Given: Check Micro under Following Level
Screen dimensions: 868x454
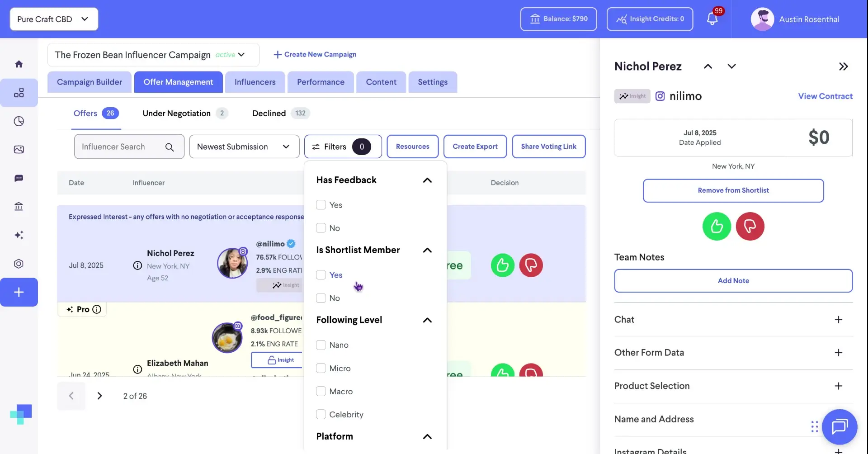Looking at the screenshot, I should pyautogui.click(x=321, y=368).
